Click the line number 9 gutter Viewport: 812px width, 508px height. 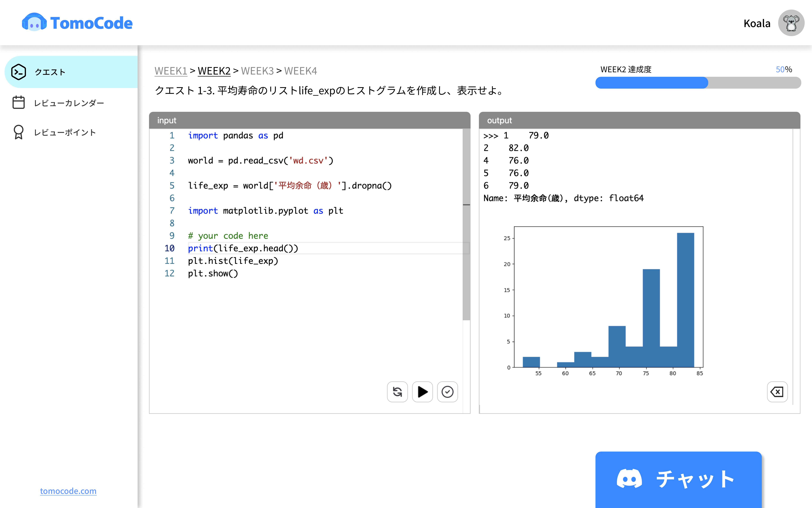click(172, 236)
